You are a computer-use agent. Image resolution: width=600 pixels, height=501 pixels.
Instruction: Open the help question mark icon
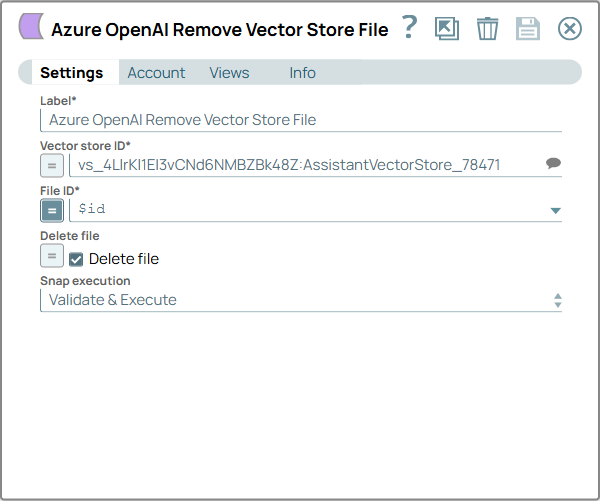pos(409,27)
